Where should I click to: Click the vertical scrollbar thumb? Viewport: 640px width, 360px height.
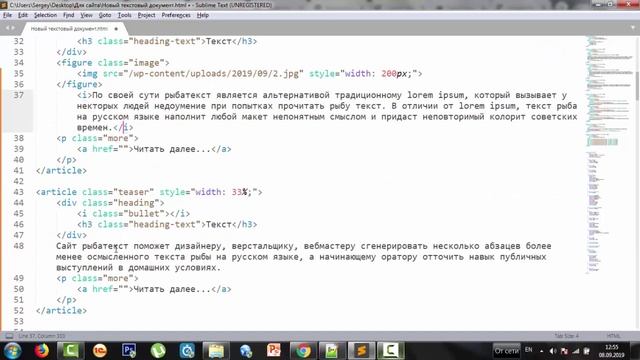(637, 86)
